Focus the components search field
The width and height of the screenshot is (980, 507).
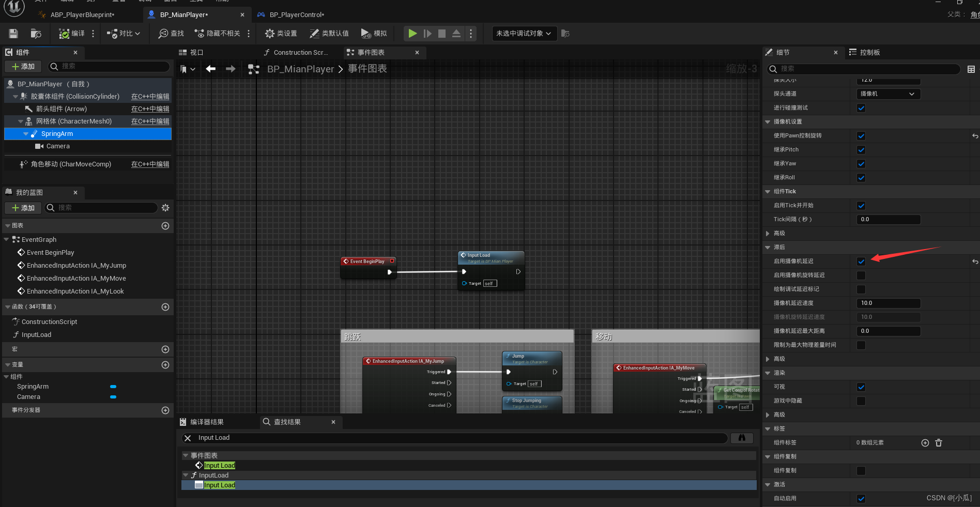click(109, 67)
